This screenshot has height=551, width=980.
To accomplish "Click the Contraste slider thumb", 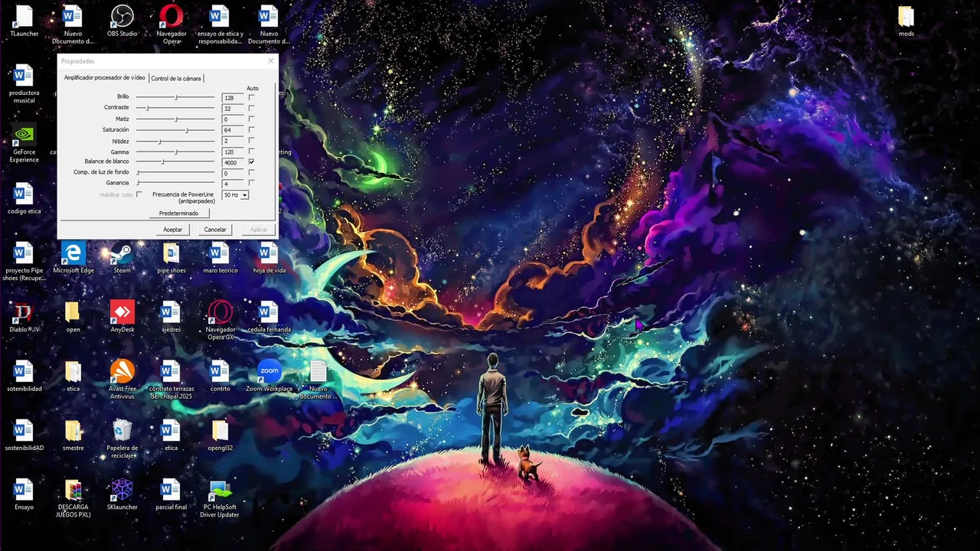I will click(147, 108).
